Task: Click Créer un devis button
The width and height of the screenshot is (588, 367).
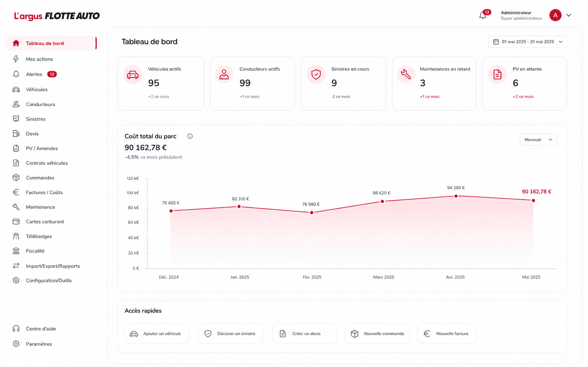Action: click(x=305, y=334)
